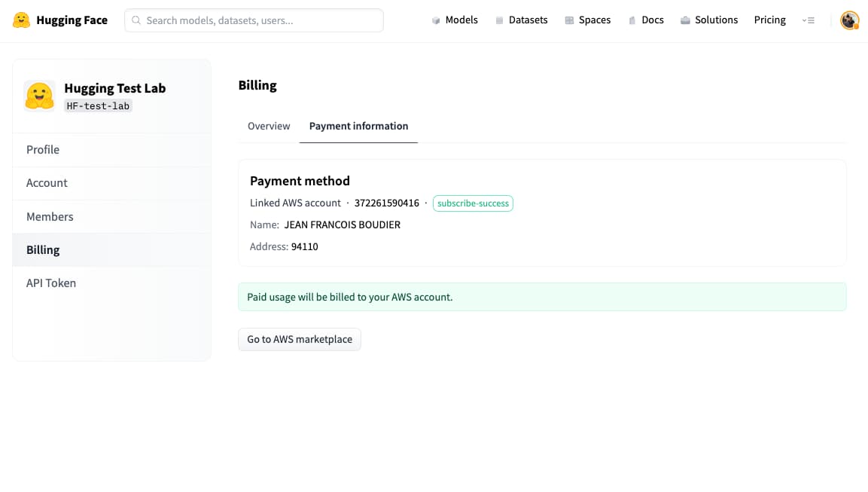Image resolution: width=868 pixels, height=492 pixels.
Task: Open Datasets from the top navigation
Action: 521,20
